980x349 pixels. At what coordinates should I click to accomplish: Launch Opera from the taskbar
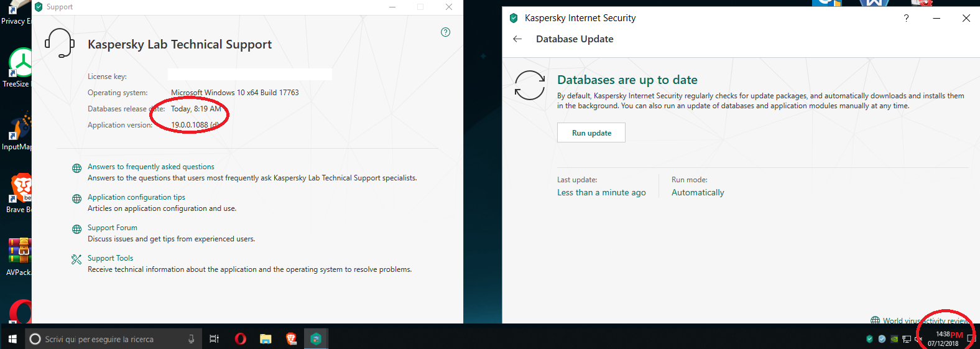pyautogui.click(x=241, y=339)
